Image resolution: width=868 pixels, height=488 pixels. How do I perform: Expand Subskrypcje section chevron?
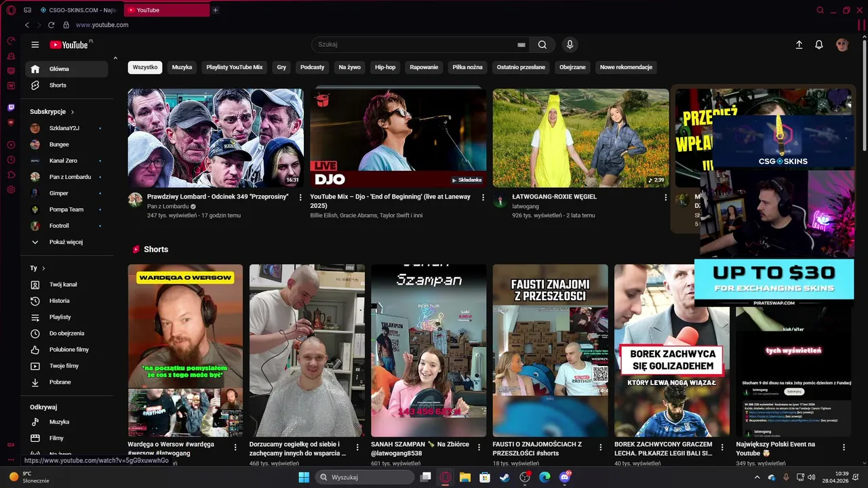[73, 112]
